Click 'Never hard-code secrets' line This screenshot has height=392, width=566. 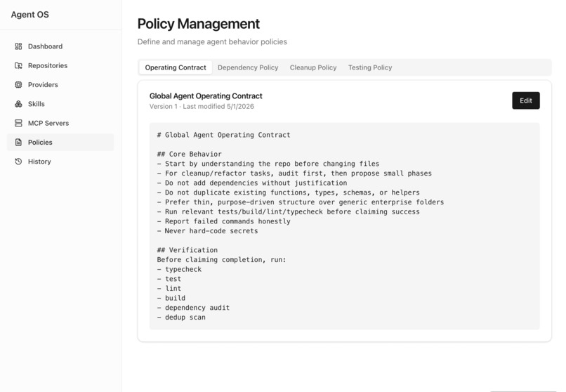[208, 231]
